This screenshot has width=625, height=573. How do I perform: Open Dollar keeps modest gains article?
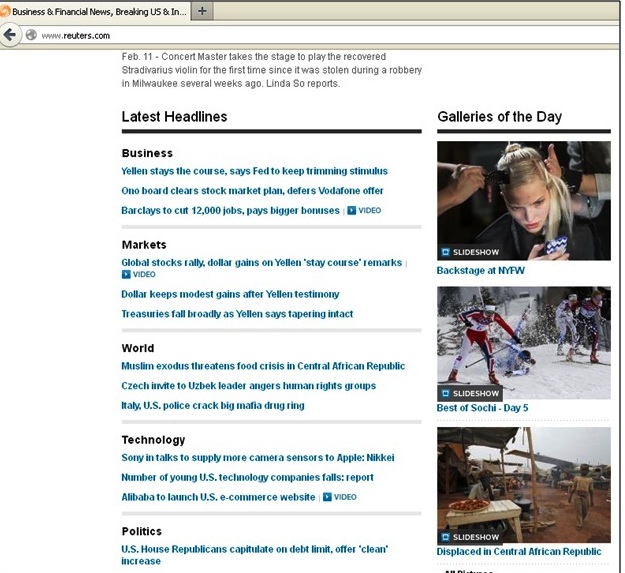[x=230, y=294]
